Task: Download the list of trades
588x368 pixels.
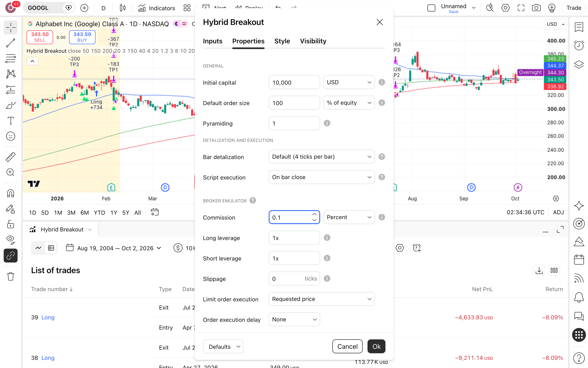Action: point(539,270)
